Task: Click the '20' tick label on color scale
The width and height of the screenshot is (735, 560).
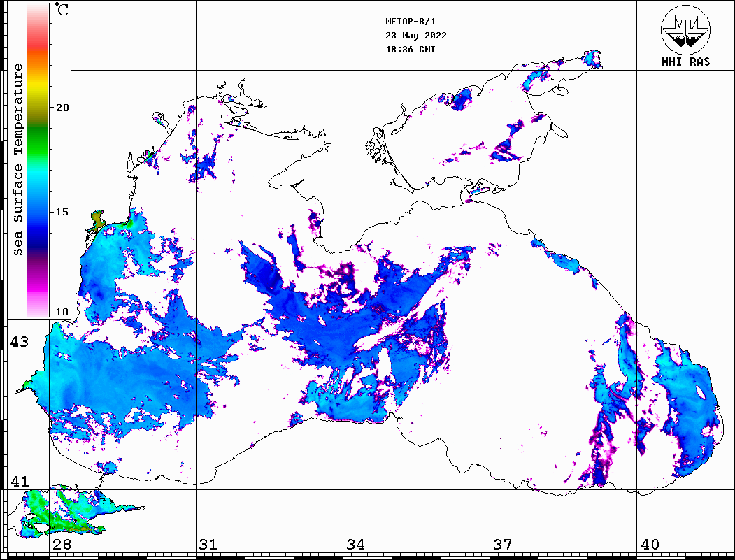Action: (62, 108)
